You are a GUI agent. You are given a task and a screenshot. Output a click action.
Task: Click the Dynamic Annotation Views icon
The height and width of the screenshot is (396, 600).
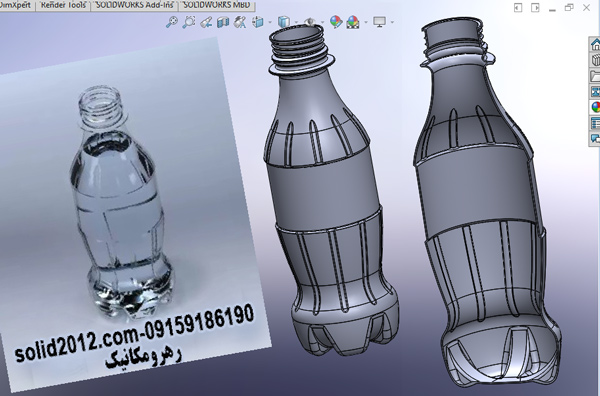[x=240, y=22]
